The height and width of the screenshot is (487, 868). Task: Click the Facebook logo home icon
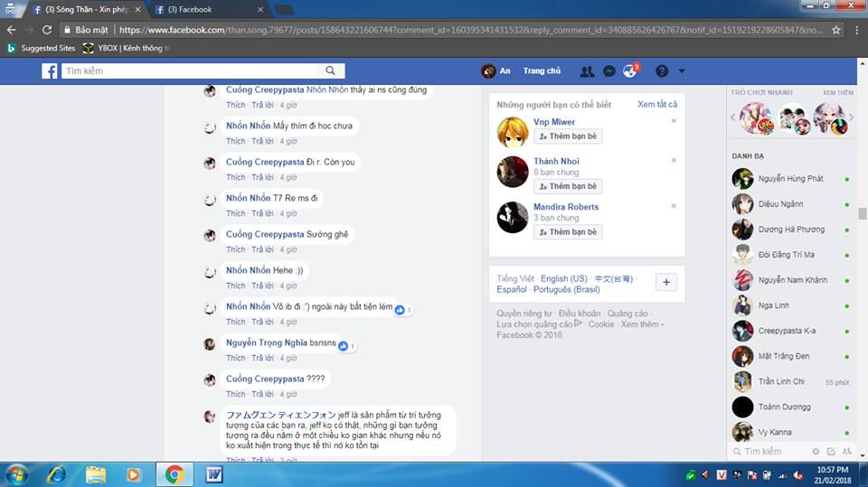[50, 71]
